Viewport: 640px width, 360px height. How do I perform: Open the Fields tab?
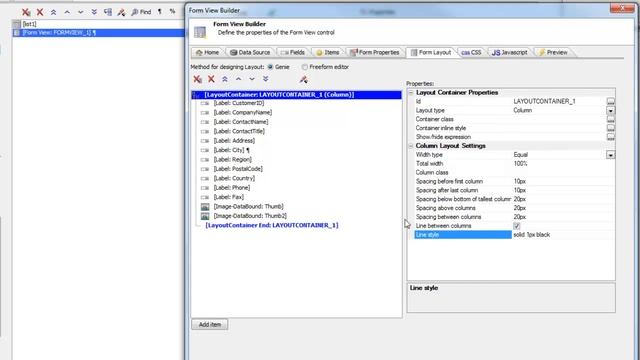coord(293,53)
